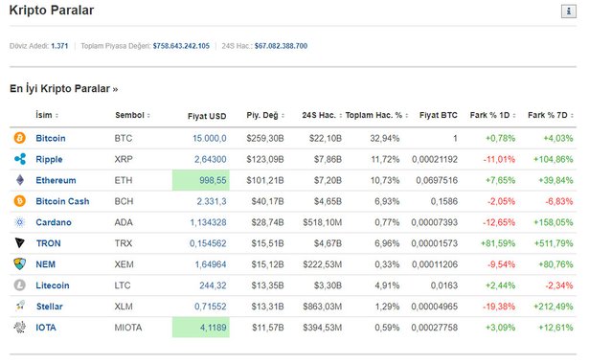Sort by Piy. Değ column
This screenshot has width=589, height=364.
265,115
